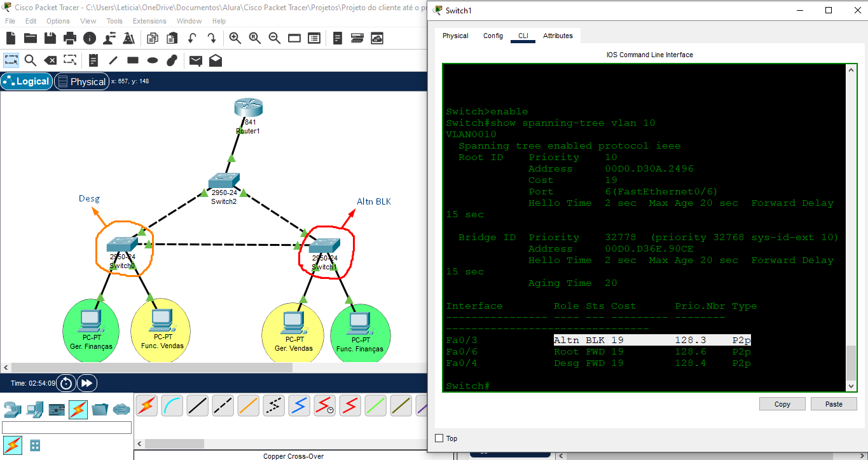Viewport: 868px width, 460px height.
Task: Place a Note on the workspace
Action: [x=93, y=60]
